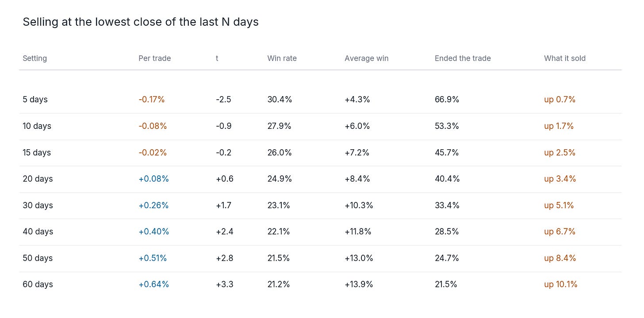Click the 30 days row label
The width and height of the screenshot is (644, 318).
point(38,206)
